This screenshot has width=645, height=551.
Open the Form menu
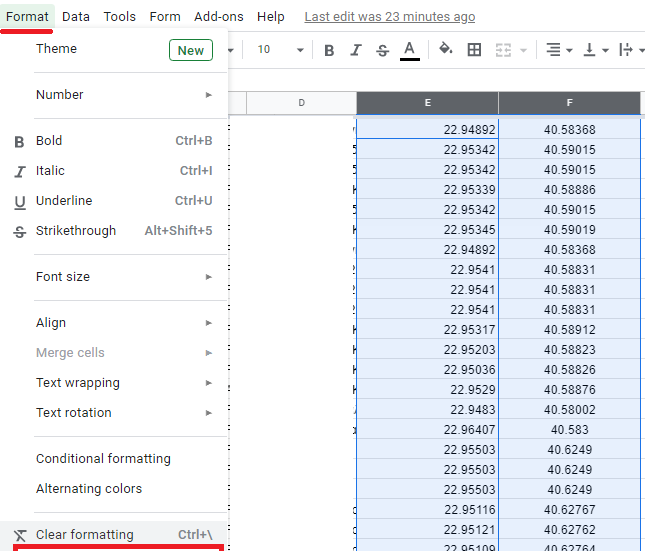[165, 16]
